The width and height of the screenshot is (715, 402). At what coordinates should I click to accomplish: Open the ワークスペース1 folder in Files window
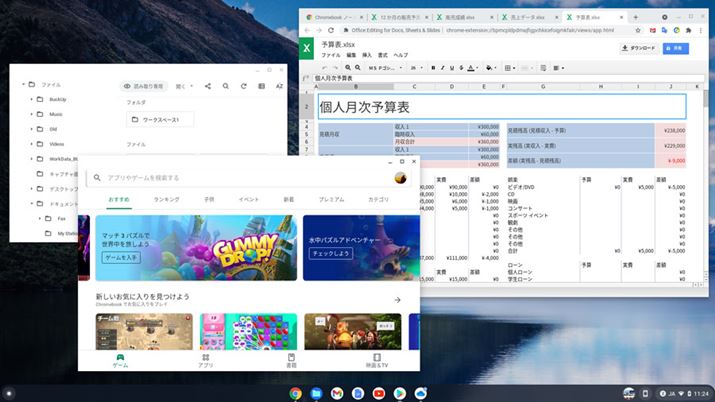[x=160, y=119]
